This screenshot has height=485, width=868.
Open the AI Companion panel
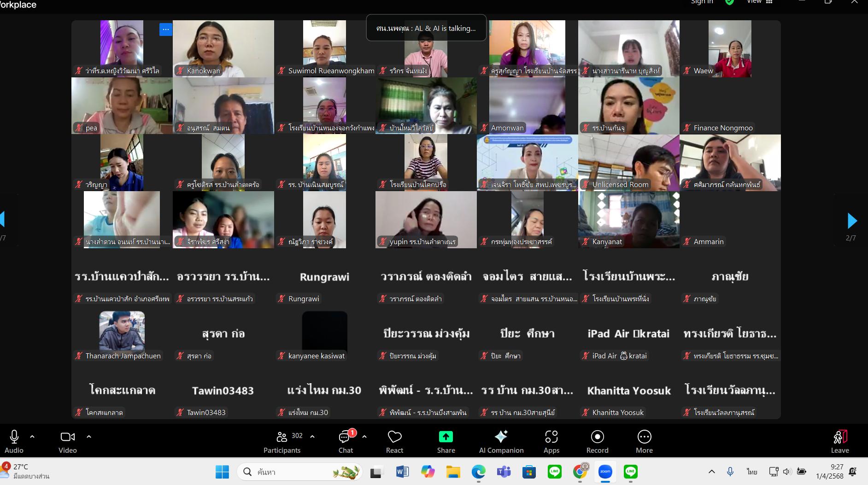click(501, 441)
